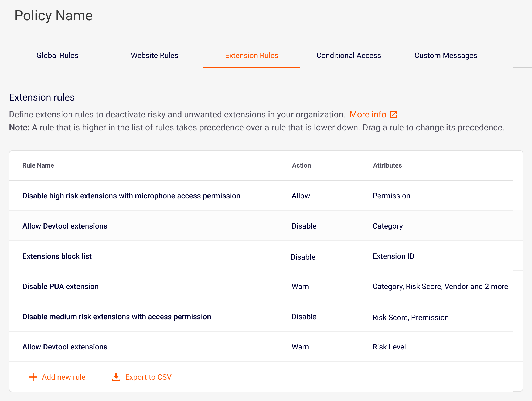This screenshot has height=401, width=532.
Task: Click the Rule Name column header
Action: [38, 165]
